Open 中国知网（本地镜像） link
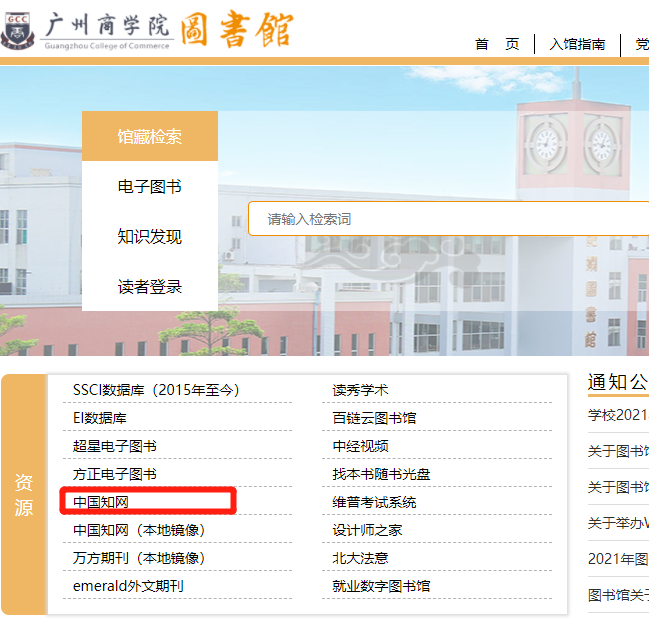The width and height of the screenshot is (649, 624). [139, 530]
